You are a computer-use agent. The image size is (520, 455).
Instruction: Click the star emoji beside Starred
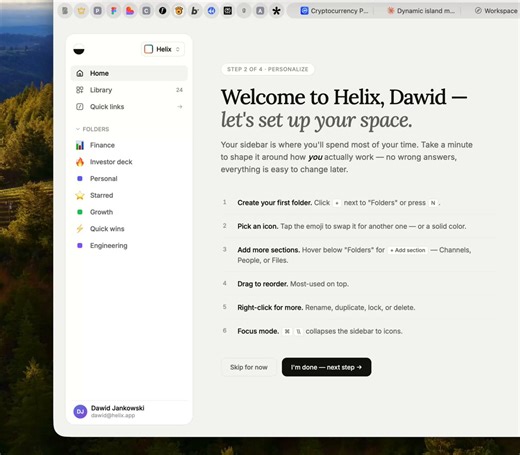click(80, 195)
